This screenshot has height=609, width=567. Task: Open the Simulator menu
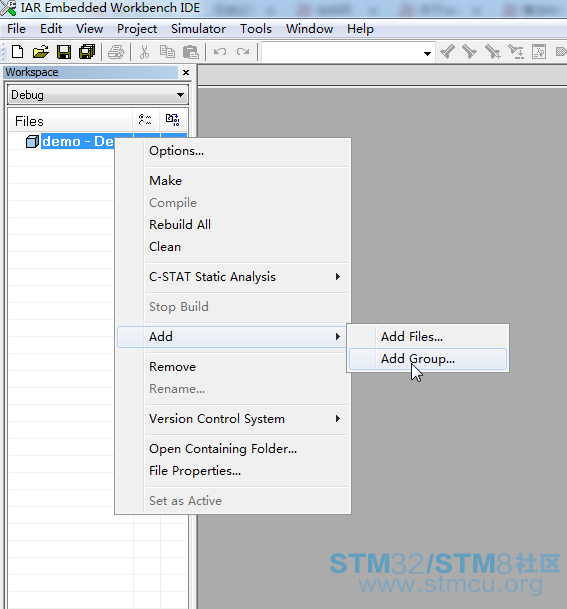point(198,29)
